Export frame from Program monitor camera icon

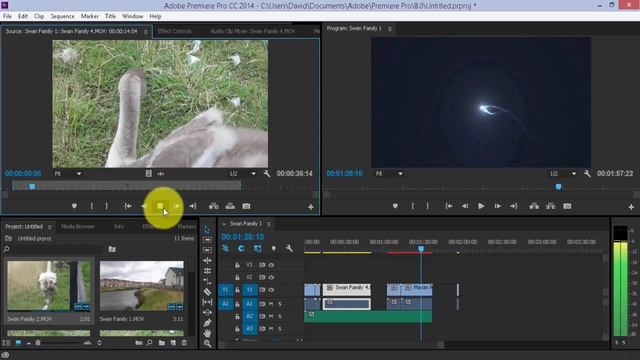coord(567,206)
